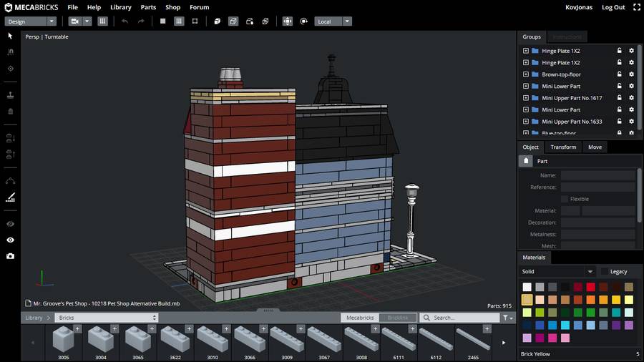This screenshot has height=362, width=644.
Task: Open the Parts menu
Action: pos(148,7)
